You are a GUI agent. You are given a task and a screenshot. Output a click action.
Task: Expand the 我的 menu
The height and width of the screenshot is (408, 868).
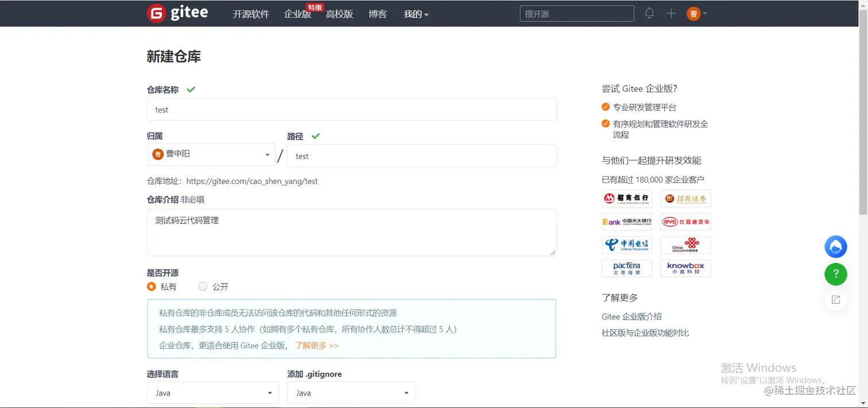pos(416,14)
